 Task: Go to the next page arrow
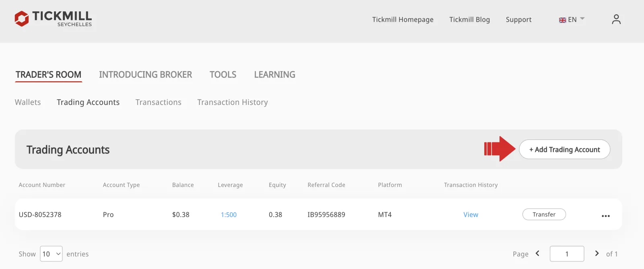[x=597, y=253]
